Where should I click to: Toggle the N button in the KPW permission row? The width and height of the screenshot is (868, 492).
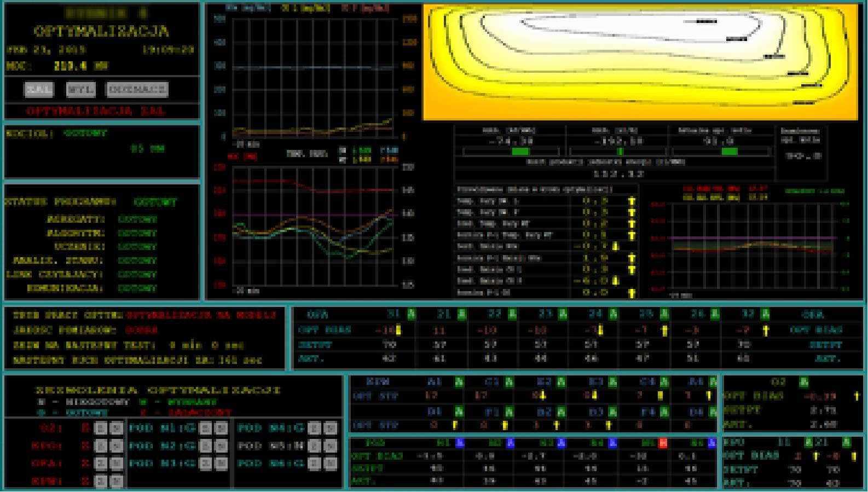(x=116, y=481)
